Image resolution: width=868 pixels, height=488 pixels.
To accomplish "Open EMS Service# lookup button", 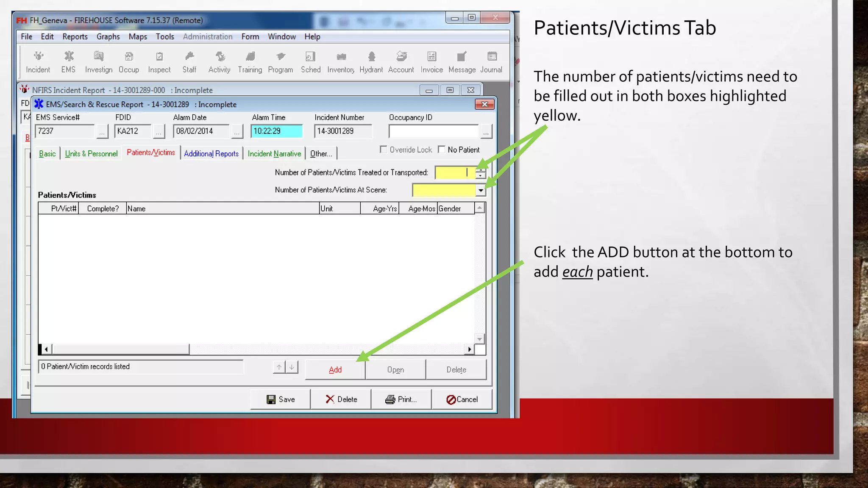I will click(x=102, y=132).
